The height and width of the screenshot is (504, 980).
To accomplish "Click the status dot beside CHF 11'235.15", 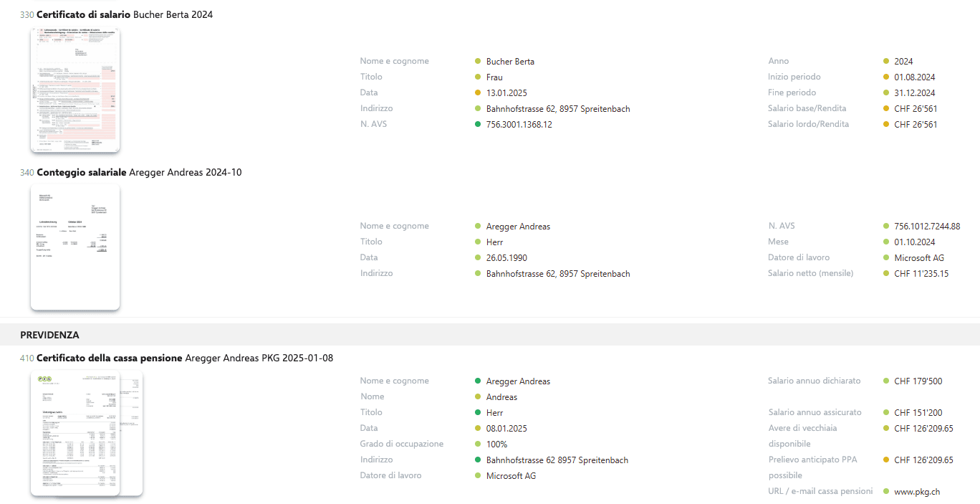I will click(886, 273).
